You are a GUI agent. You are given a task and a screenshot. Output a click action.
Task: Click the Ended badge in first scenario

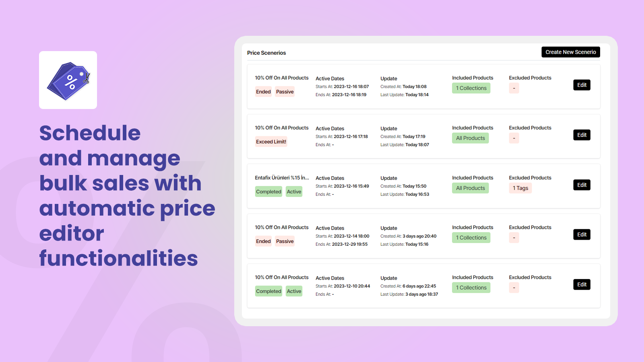(263, 92)
